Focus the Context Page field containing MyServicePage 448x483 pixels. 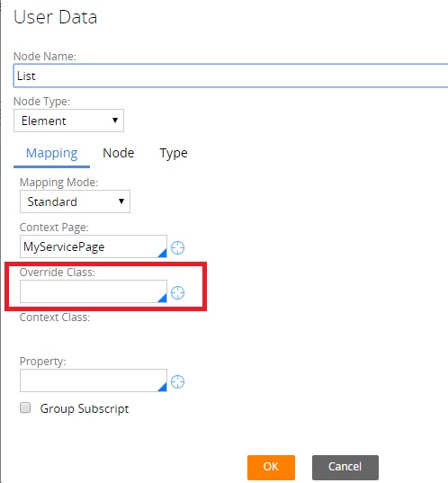point(94,246)
